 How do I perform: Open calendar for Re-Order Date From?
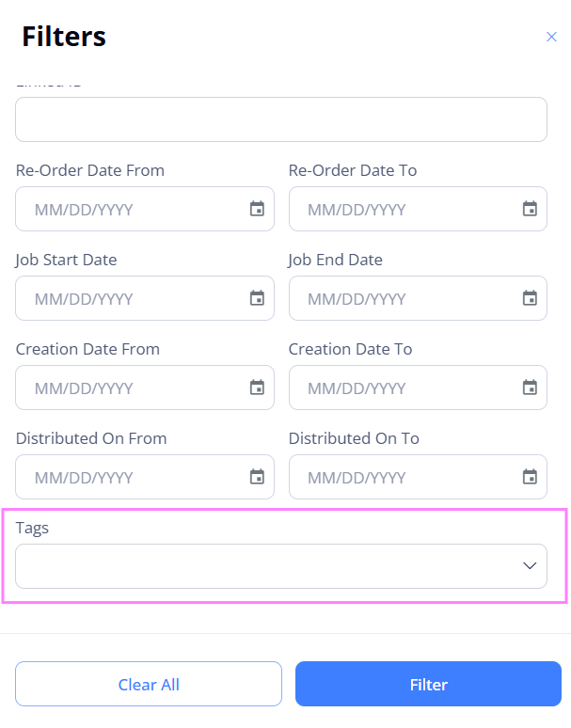pos(257,209)
